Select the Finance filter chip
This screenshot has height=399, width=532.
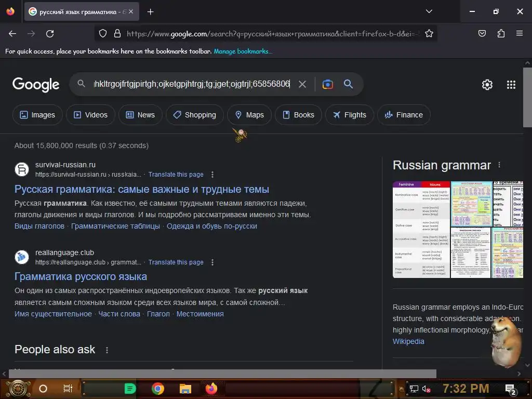click(x=404, y=115)
